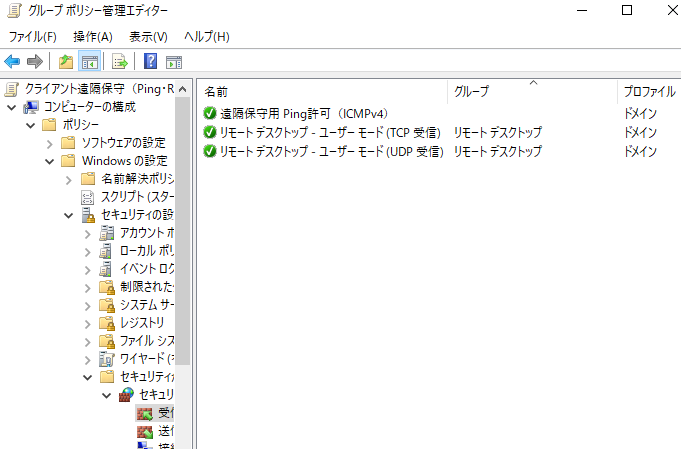
Task: Open the ヘルプ(H) menu
Action: tap(207, 37)
